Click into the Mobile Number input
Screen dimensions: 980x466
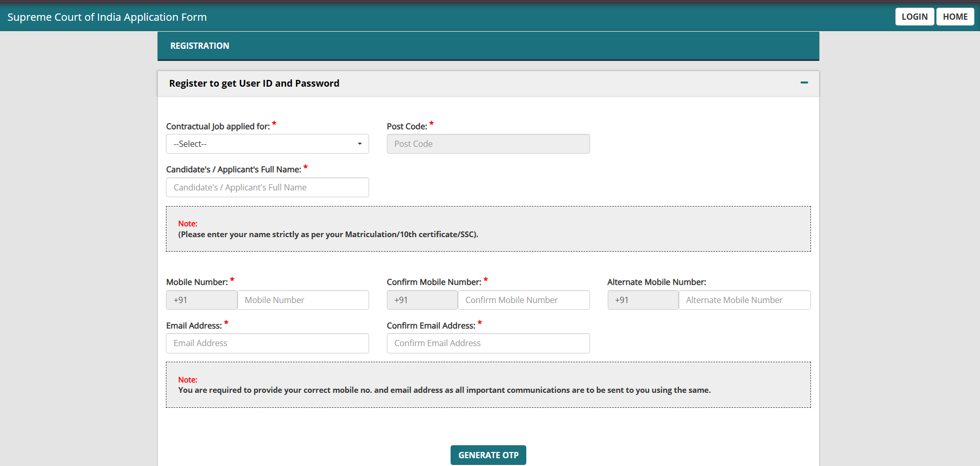pos(303,300)
